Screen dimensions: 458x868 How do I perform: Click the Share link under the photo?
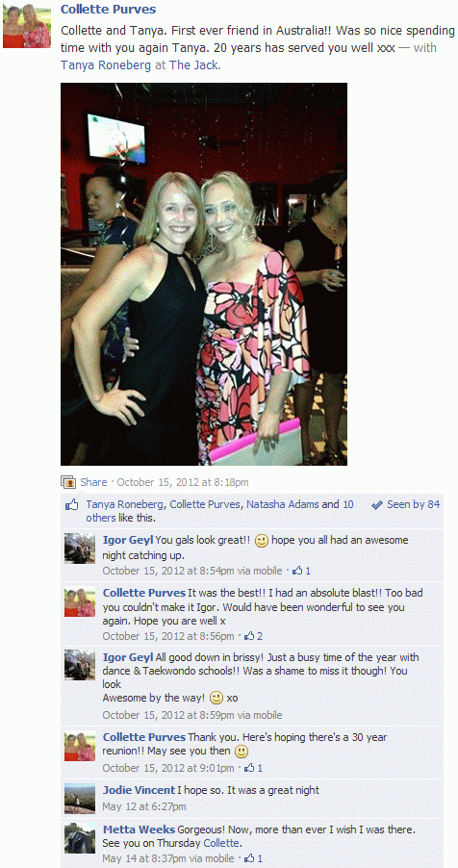point(93,482)
